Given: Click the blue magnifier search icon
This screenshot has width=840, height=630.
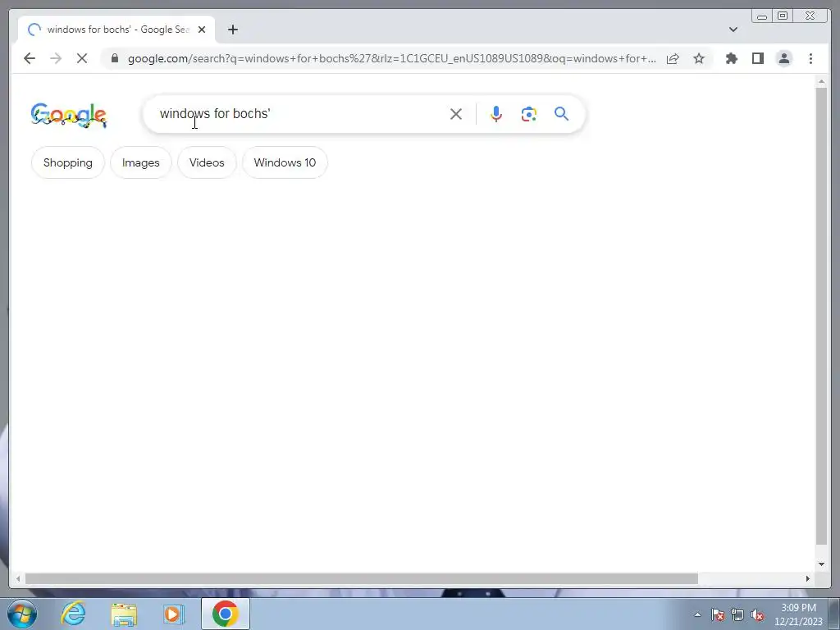Looking at the screenshot, I should [x=561, y=113].
